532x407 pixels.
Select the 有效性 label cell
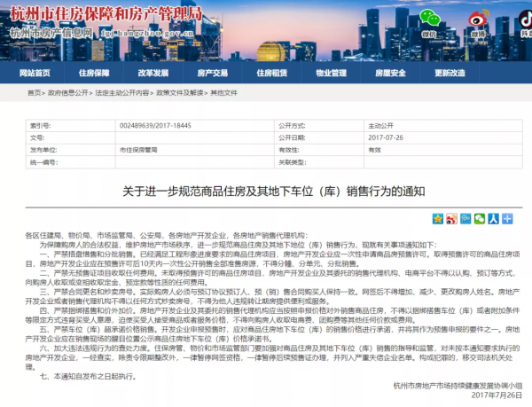coord(319,150)
